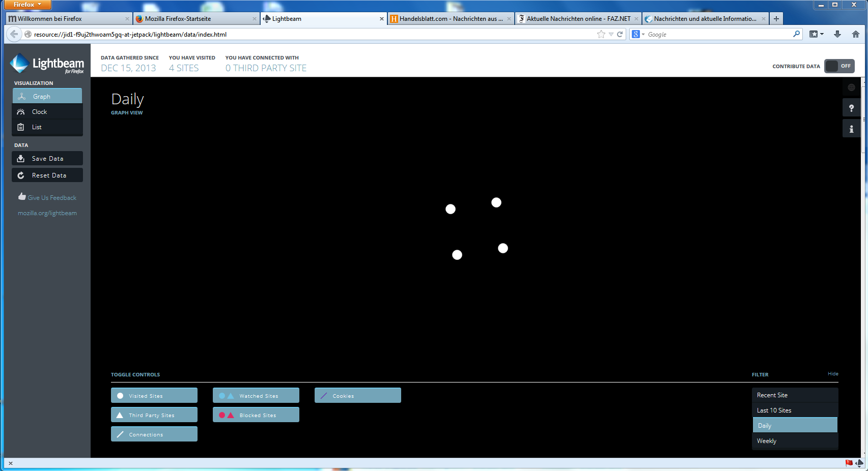The image size is (868, 471).
Task: Click the Firefox home icon
Action: point(856,34)
